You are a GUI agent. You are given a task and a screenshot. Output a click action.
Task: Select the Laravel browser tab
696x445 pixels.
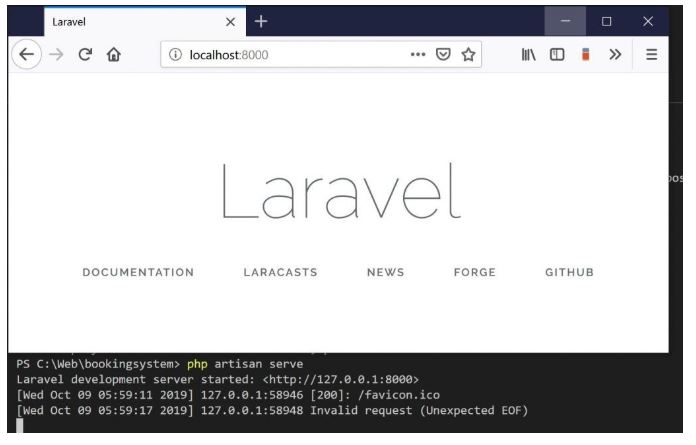pos(145,21)
